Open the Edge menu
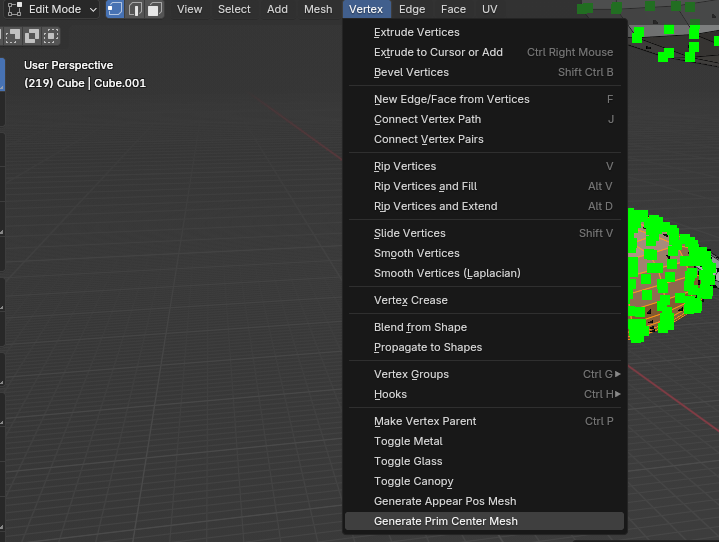 [412, 9]
